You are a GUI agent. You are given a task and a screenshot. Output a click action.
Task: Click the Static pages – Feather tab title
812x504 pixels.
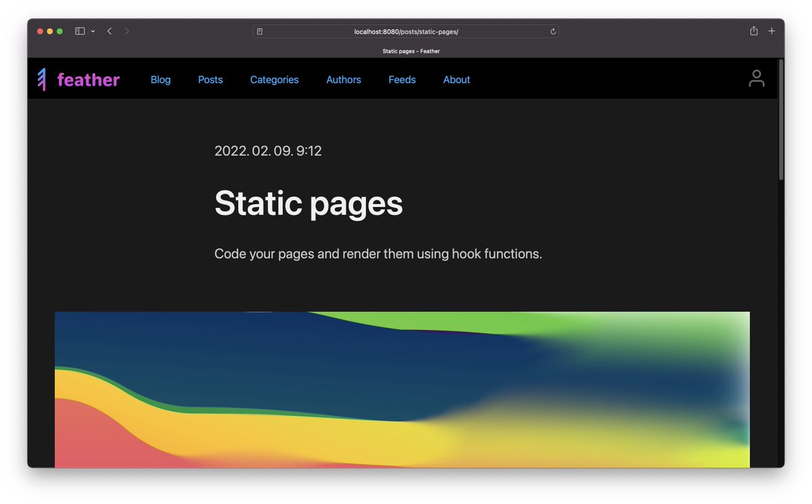[411, 51]
